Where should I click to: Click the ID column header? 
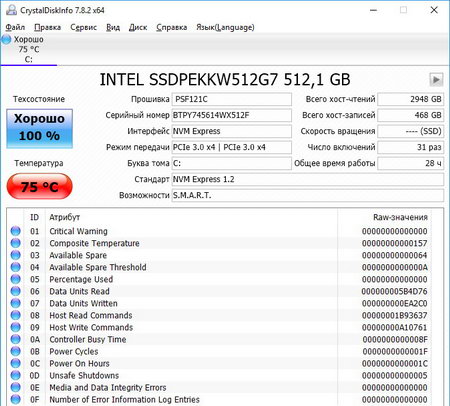coord(35,217)
